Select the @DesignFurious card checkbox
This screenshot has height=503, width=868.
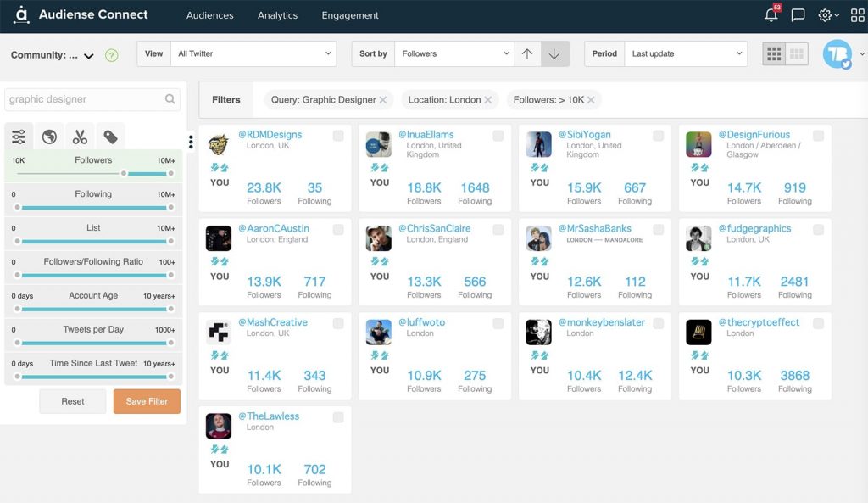[x=818, y=136]
